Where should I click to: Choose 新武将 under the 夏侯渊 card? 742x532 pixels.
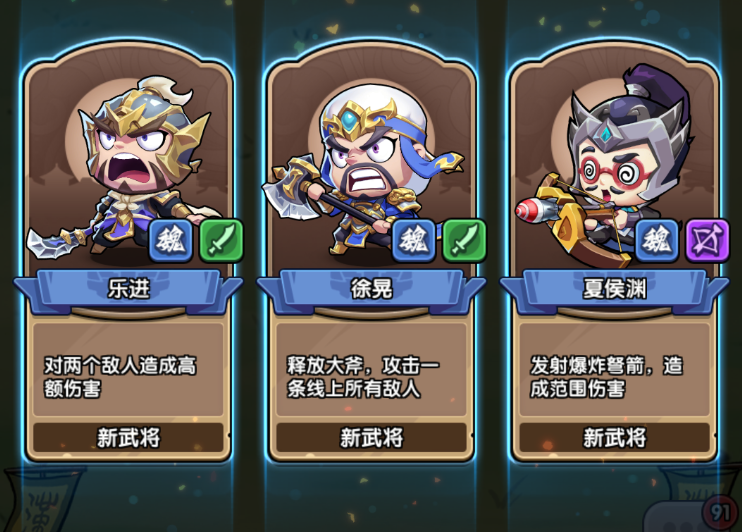tap(615, 437)
